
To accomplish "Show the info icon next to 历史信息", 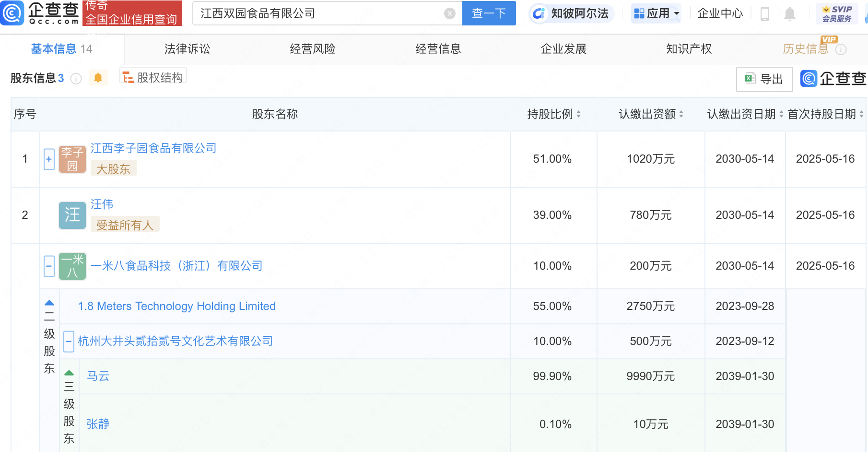I will point(841,49).
